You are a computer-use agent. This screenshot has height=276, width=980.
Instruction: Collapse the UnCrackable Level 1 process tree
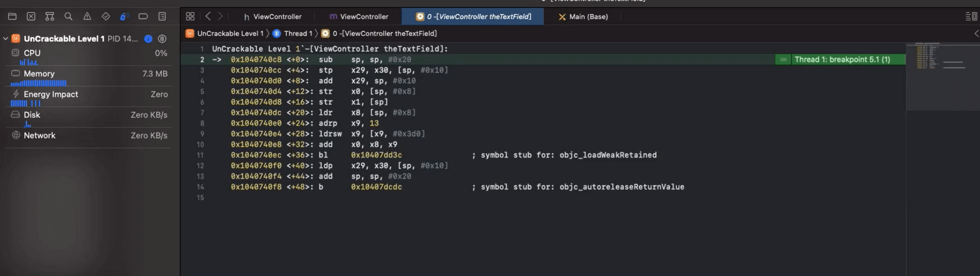click(6, 39)
